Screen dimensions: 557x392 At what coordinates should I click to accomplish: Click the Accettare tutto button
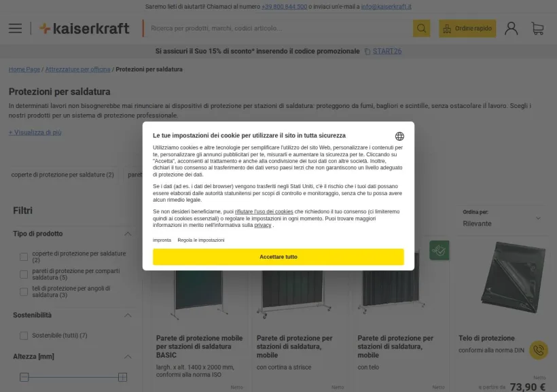[x=278, y=257]
